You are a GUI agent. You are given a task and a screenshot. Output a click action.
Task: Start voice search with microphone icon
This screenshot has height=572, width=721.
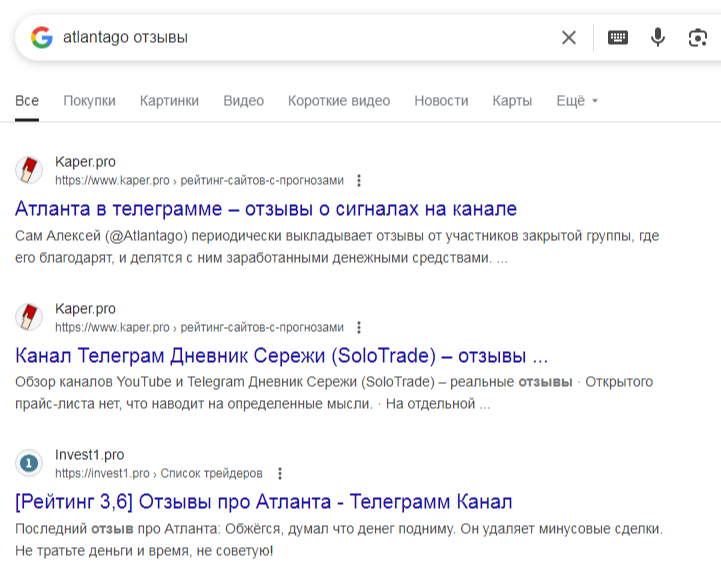658,37
